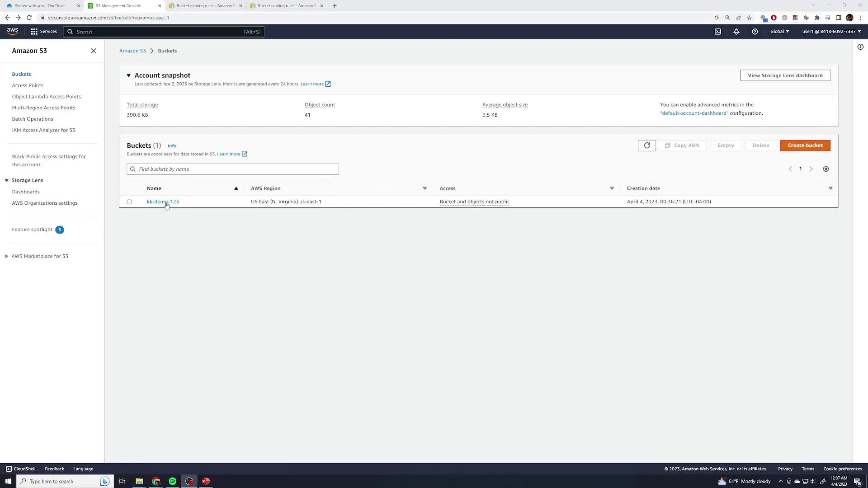The image size is (868, 488).
Task: Click the Copy ARN icon button
Action: (668, 145)
